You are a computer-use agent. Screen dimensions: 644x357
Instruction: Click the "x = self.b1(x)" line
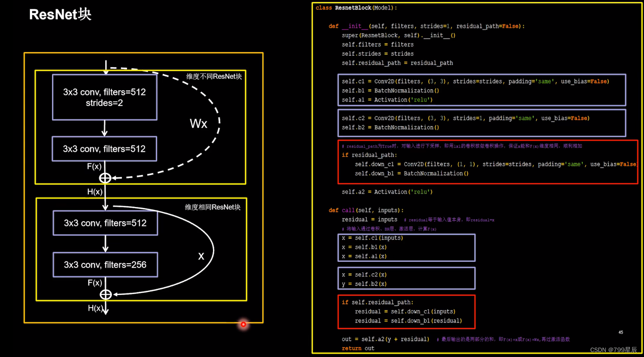click(x=364, y=247)
